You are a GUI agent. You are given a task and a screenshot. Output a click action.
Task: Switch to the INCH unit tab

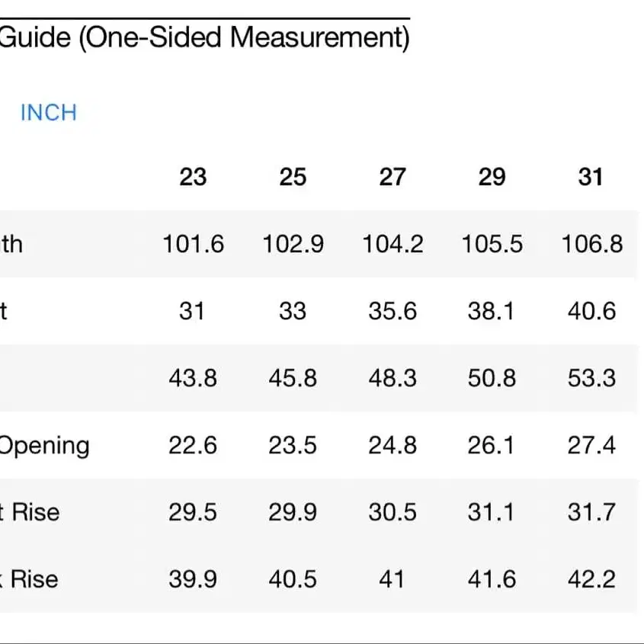click(48, 113)
